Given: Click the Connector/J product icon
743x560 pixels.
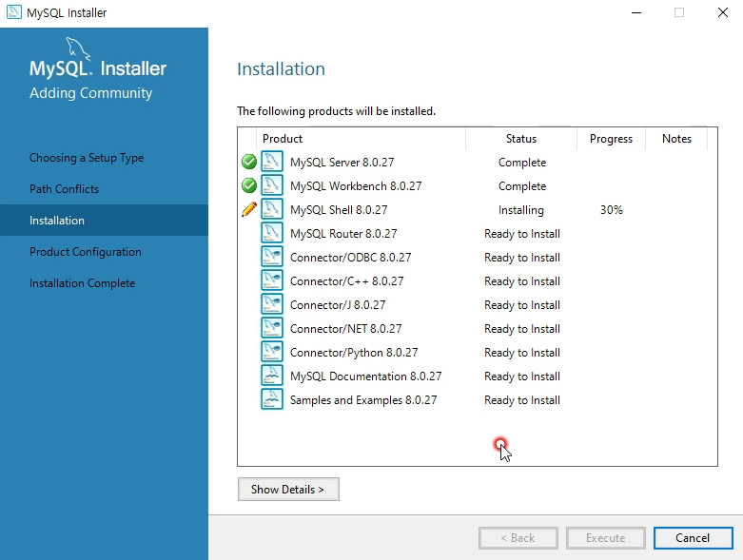Looking at the screenshot, I should point(272,304).
